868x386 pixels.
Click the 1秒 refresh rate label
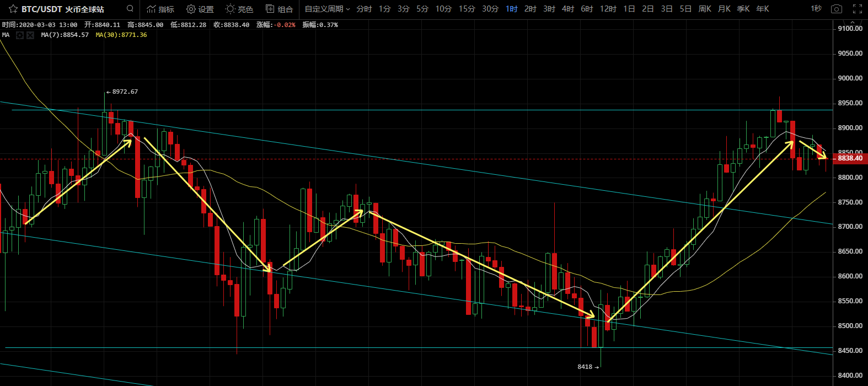pyautogui.click(x=816, y=9)
